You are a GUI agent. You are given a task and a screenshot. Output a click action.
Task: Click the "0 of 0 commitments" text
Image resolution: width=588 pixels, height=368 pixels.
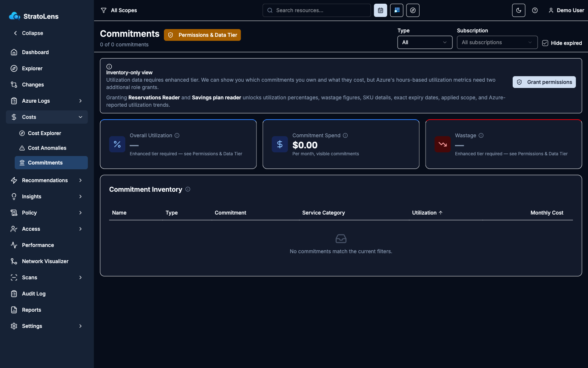pos(124,45)
